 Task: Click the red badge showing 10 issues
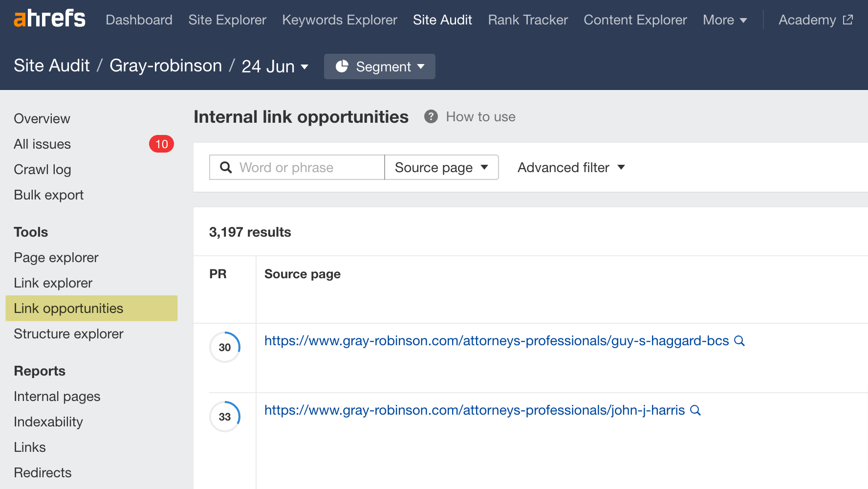(161, 144)
